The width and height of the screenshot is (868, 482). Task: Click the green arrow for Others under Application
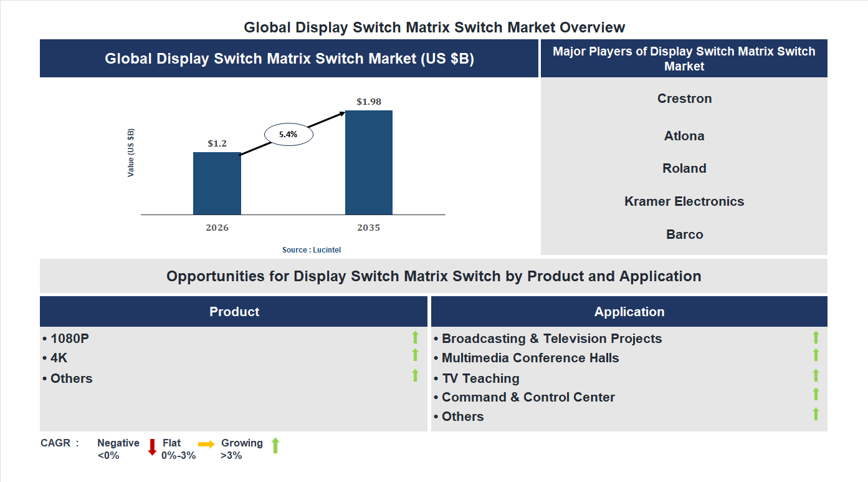816,414
